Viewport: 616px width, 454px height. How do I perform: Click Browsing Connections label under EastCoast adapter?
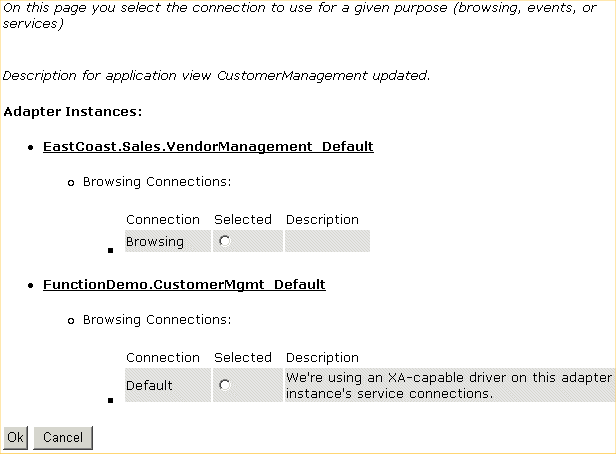coord(157,182)
